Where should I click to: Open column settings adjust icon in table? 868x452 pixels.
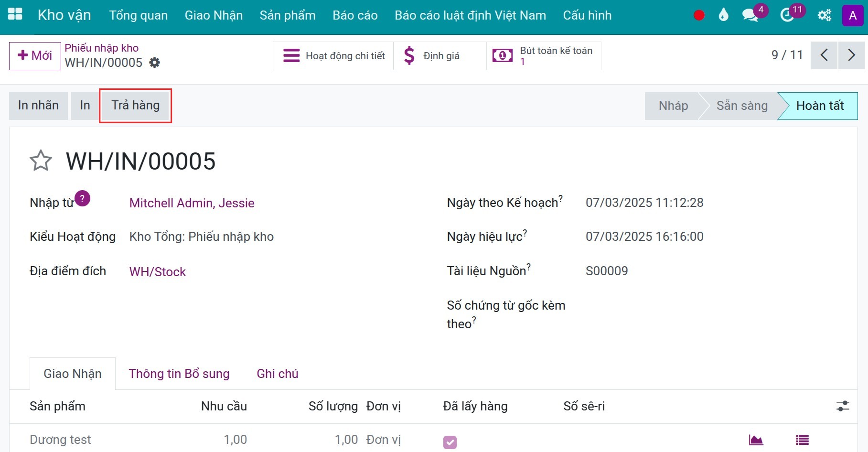click(x=843, y=406)
